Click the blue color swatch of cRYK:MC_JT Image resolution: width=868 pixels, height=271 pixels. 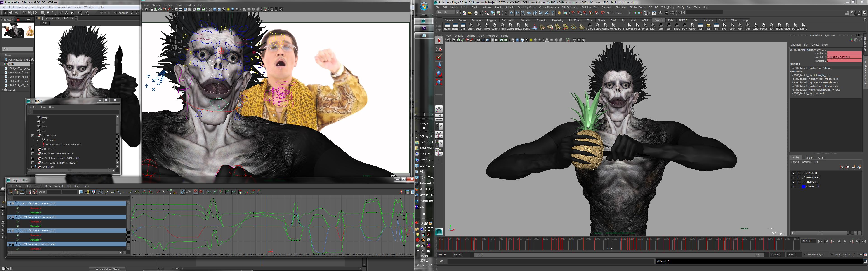click(803, 187)
